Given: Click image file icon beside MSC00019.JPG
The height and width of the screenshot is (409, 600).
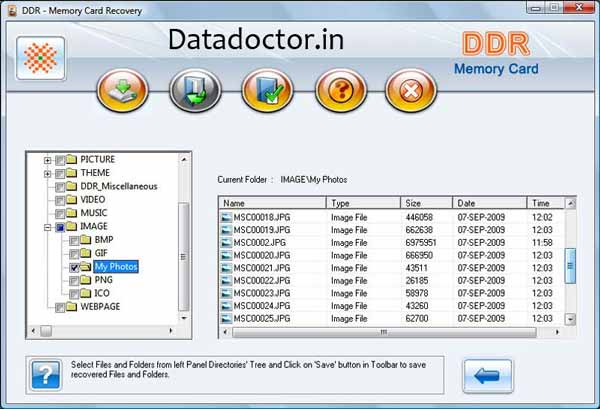Looking at the screenshot, I should [x=226, y=230].
